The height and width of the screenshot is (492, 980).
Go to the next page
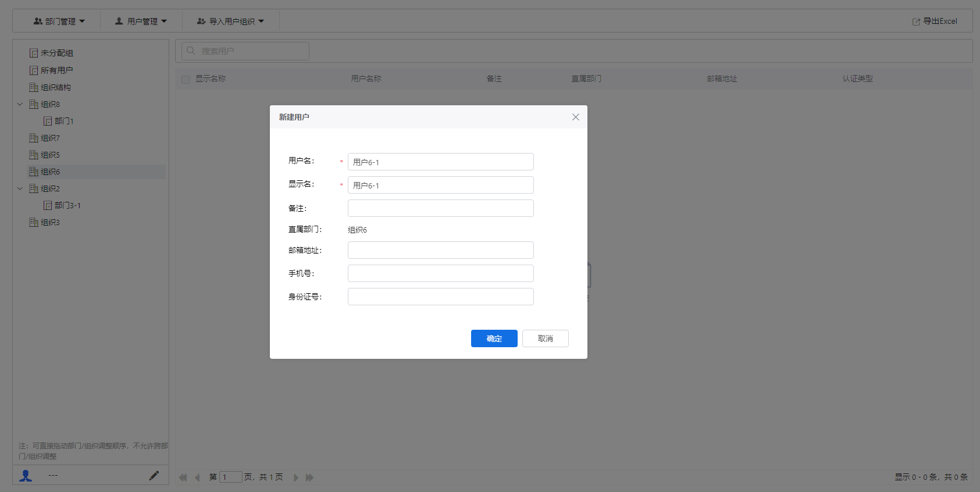point(296,477)
